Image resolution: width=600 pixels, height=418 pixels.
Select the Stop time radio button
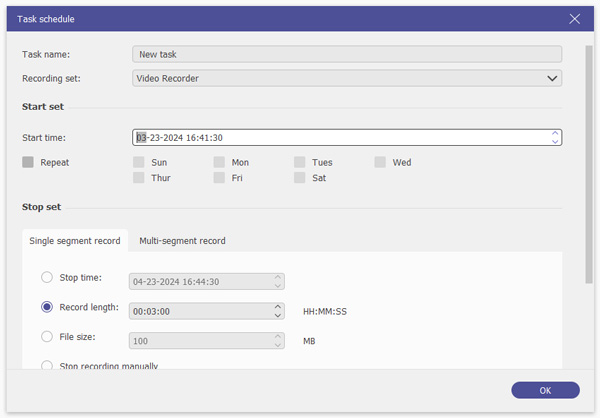(47, 278)
